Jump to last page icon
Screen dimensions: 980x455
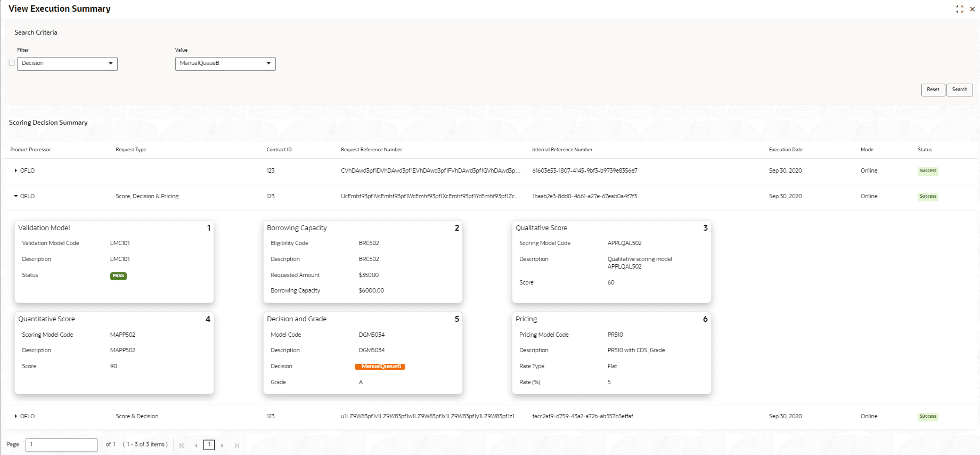pos(236,445)
